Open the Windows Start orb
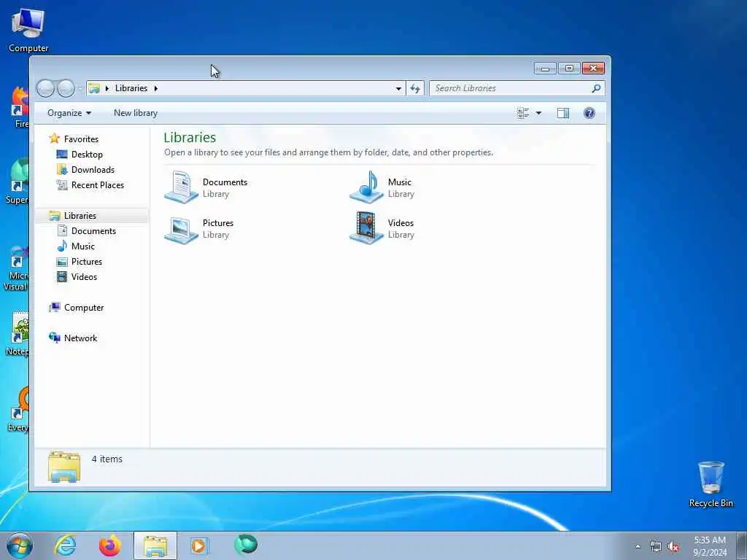This screenshot has width=747, height=560. point(20,545)
